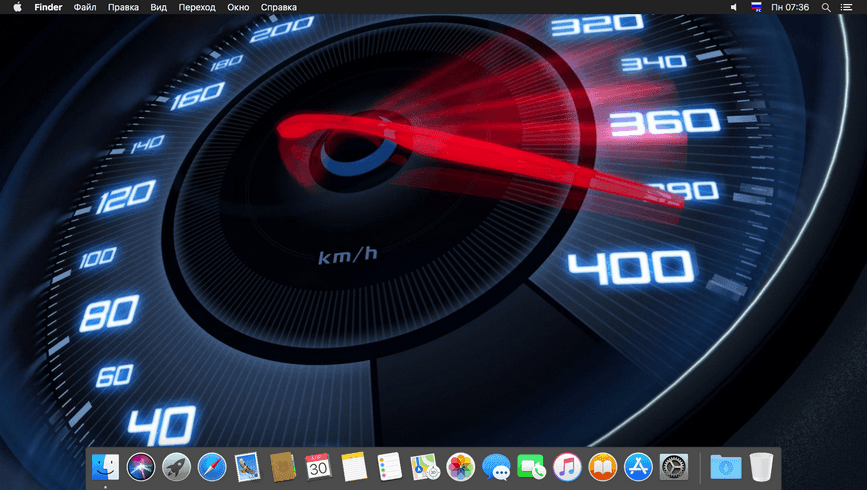Open the Файл menu
Screen dimensions: 867x490
click(x=85, y=7)
